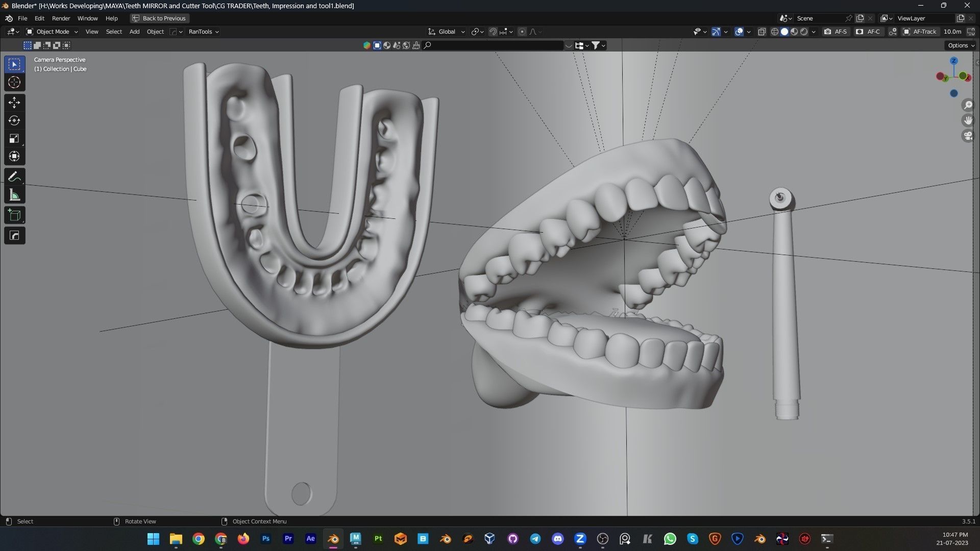This screenshot has width=980, height=551.
Task: Expand the shading options arrow
Action: 814,32
